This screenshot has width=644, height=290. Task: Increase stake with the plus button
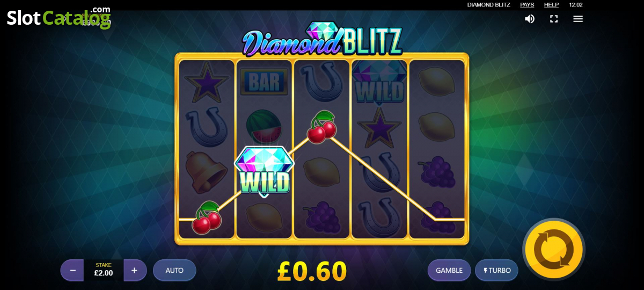135,270
